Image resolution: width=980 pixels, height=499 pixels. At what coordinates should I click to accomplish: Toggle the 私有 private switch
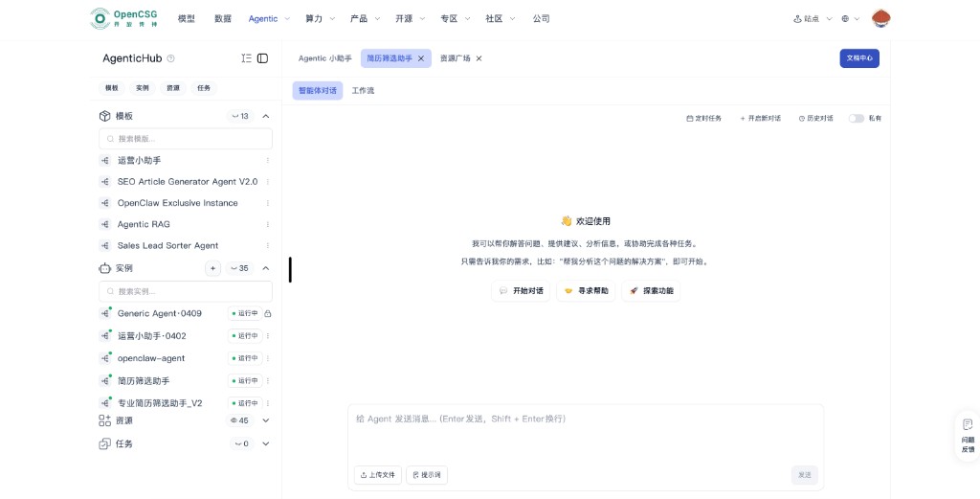(x=856, y=119)
